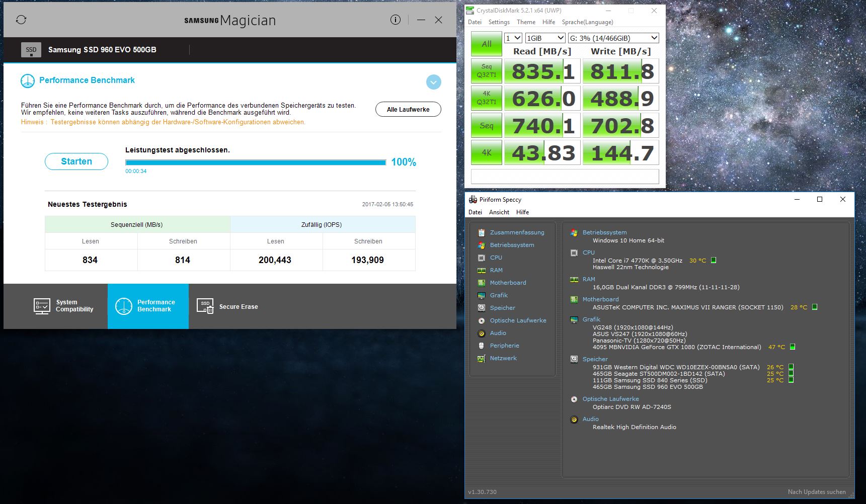Select Zusammenfassung in Speccy sidebar

pyautogui.click(x=517, y=232)
